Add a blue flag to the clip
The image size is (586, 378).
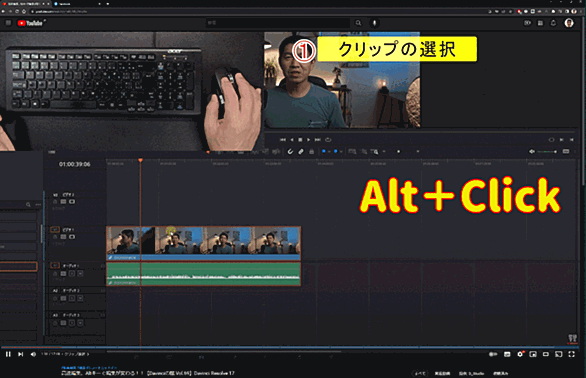pos(324,151)
